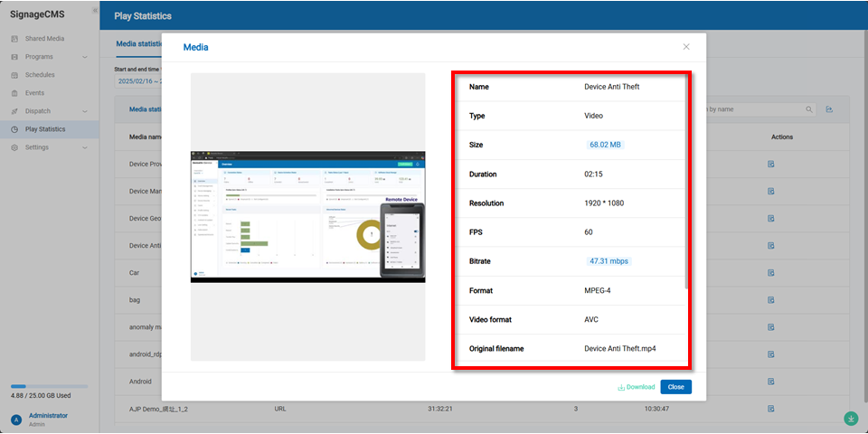Screen dimensions: 868x434
Task: Click the export icon beside the search box
Action: 829,109
